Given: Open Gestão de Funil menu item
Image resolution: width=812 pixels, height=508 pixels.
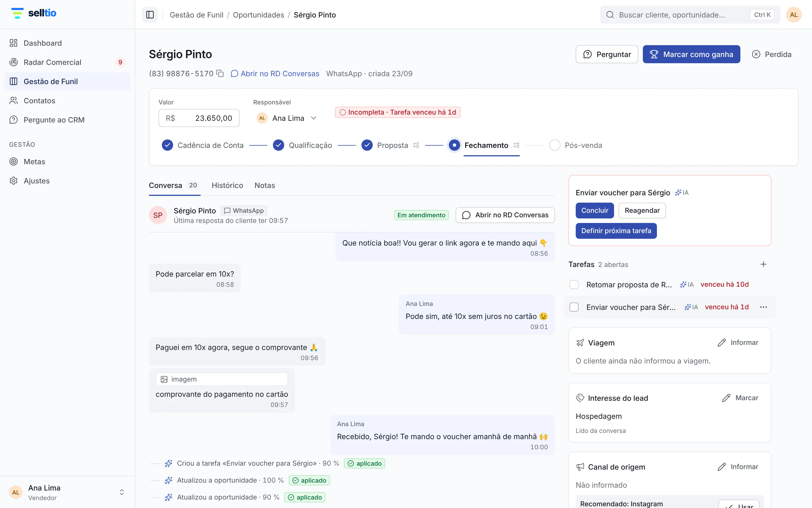Looking at the screenshot, I should point(67,81).
